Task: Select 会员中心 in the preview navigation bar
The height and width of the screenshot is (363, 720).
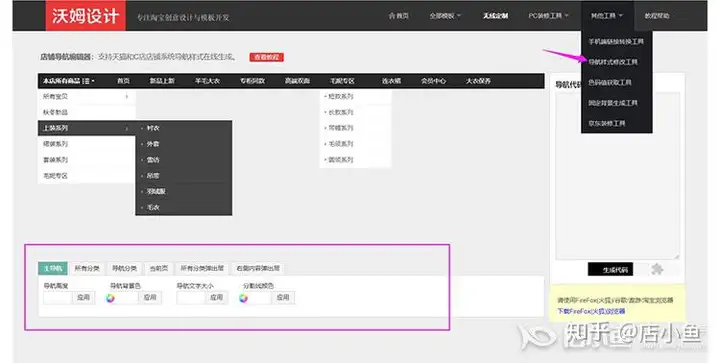Action: coord(433,81)
